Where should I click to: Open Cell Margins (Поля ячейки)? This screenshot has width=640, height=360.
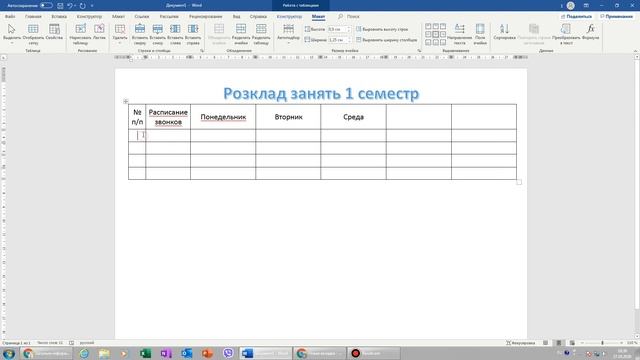click(x=480, y=34)
